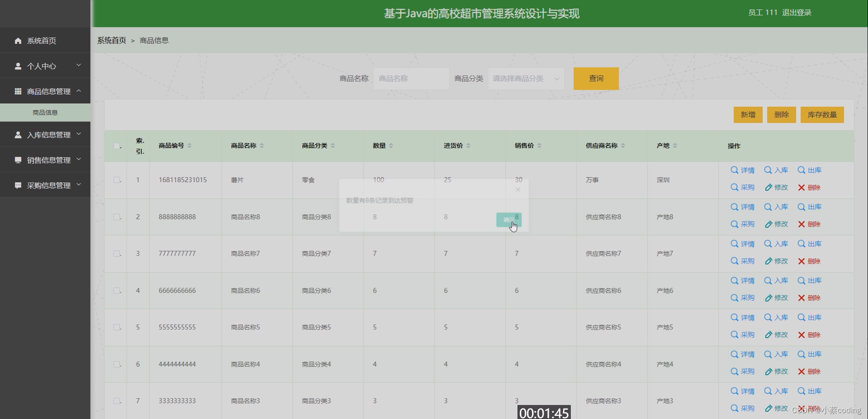Screen dimensions: 868x419
Task: Click product code 1681185231015
Action: pyautogui.click(x=183, y=180)
